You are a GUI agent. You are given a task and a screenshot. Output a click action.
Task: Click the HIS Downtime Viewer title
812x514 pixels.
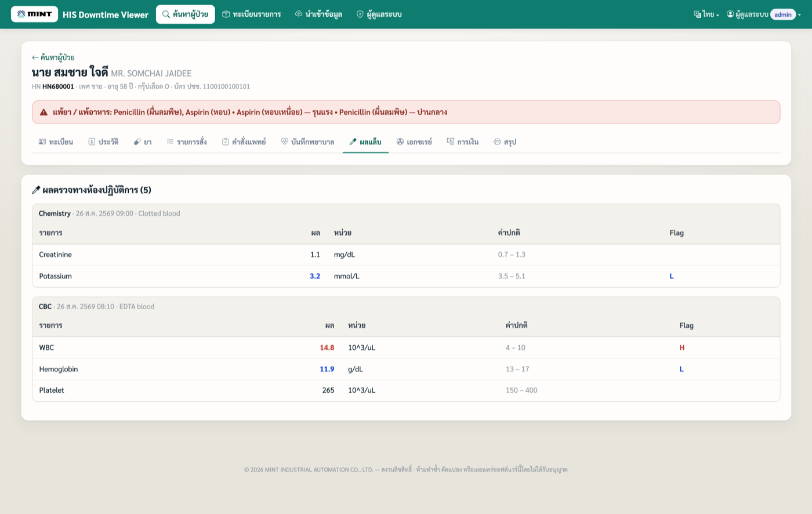coord(106,15)
